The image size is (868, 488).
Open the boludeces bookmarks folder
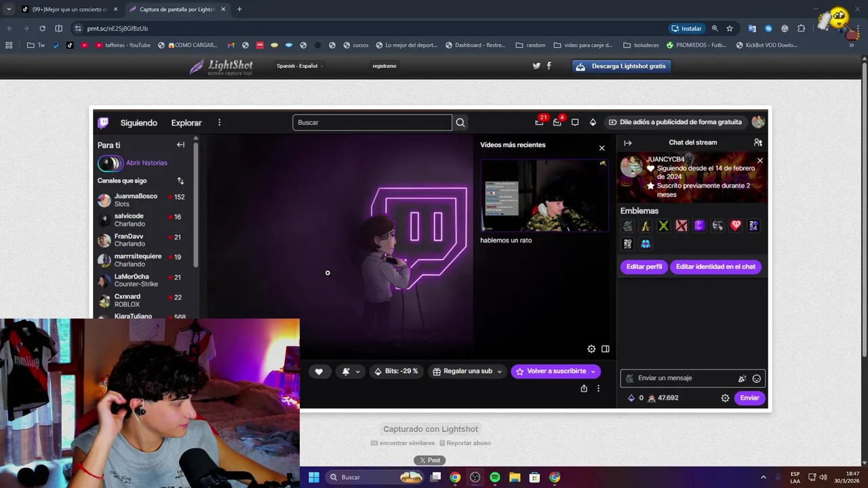point(636,45)
